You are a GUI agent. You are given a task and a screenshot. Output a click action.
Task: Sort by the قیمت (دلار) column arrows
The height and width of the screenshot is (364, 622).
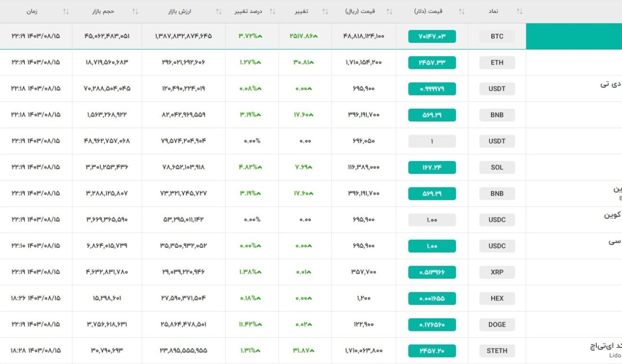462,11
